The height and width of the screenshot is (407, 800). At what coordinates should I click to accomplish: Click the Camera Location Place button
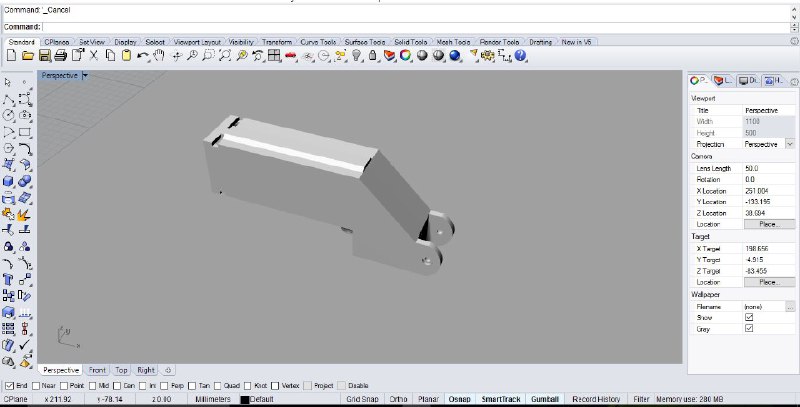762,224
